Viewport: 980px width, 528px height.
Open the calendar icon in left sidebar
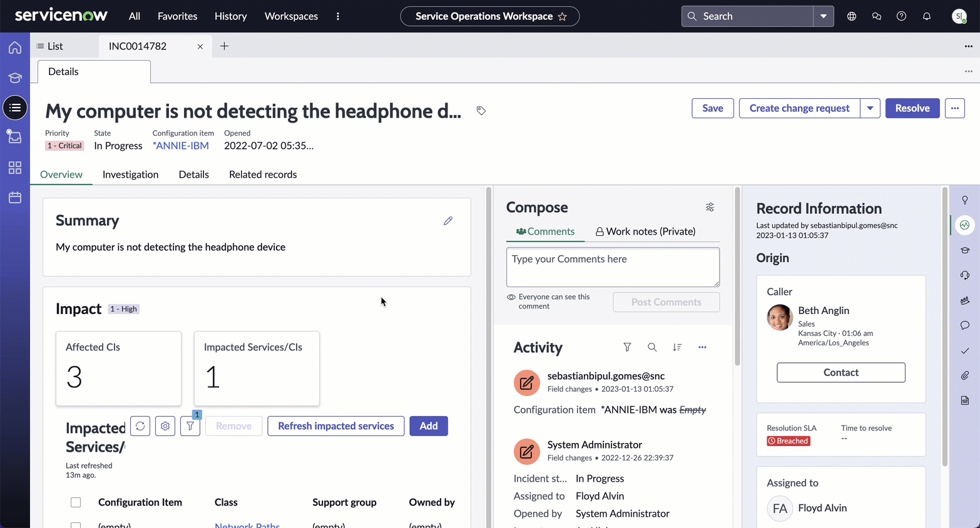(x=15, y=198)
